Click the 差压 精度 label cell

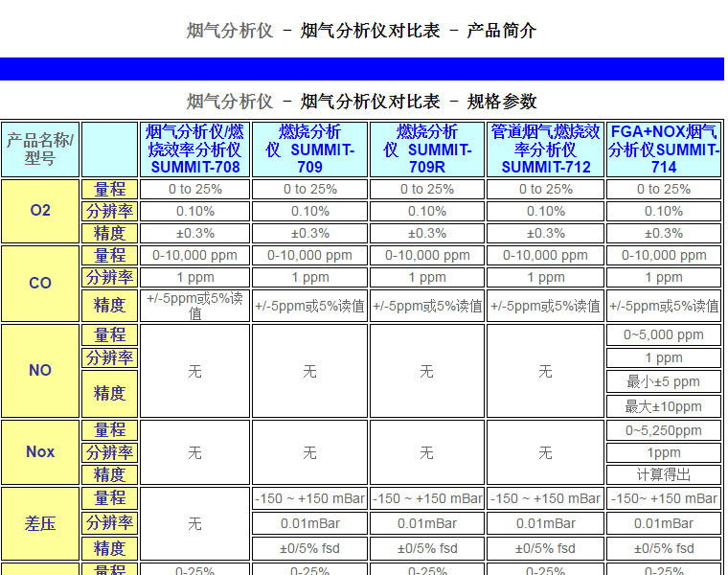tap(109, 548)
